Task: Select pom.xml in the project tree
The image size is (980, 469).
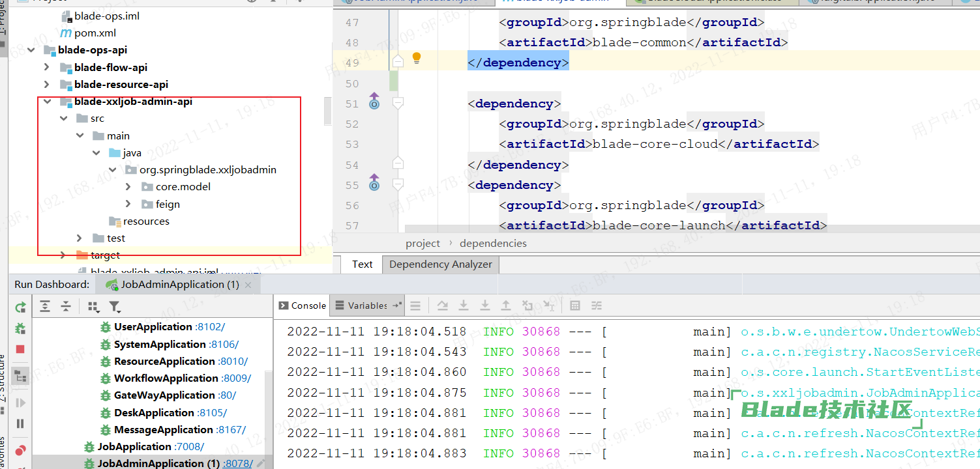Action: click(95, 33)
